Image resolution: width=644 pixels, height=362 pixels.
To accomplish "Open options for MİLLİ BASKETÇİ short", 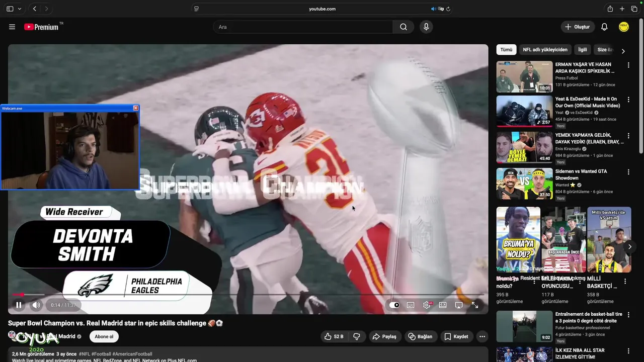I will pos(625,282).
